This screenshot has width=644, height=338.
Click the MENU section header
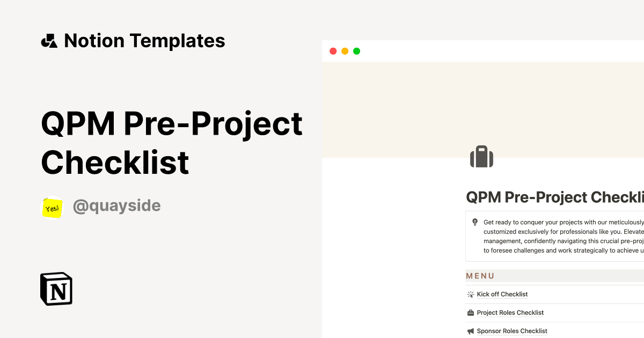pyautogui.click(x=481, y=276)
